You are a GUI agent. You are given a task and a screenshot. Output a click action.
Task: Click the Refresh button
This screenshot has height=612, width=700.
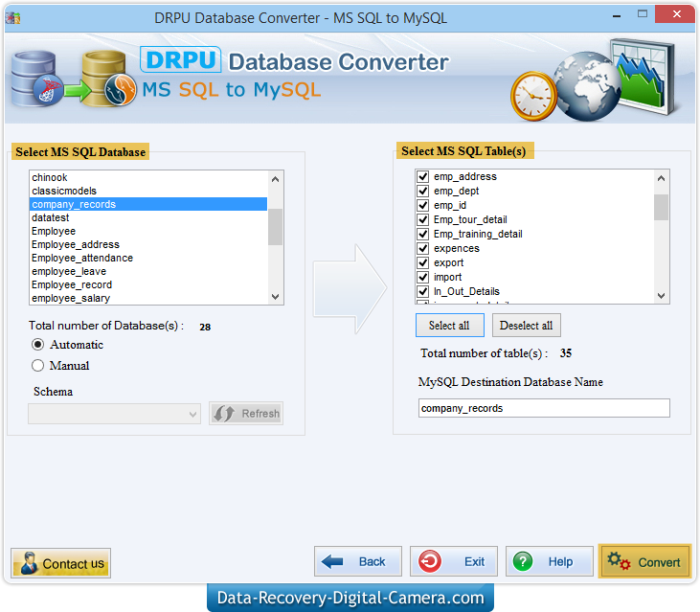pos(246,414)
